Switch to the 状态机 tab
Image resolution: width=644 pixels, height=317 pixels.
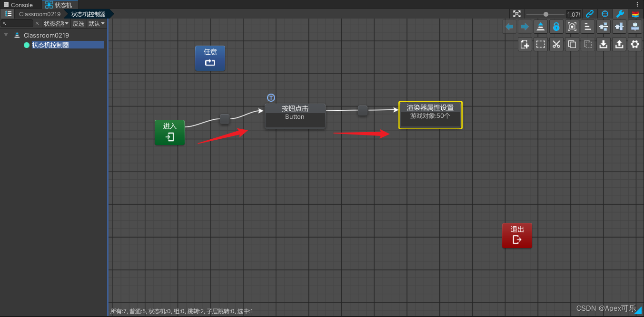point(59,5)
